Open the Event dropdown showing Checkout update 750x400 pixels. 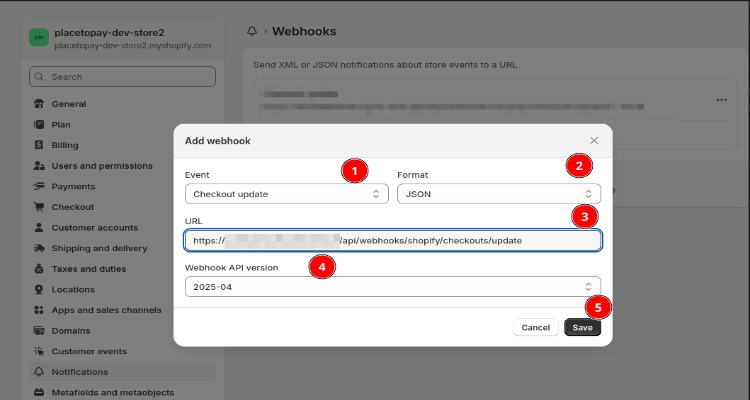pyautogui.click(x=286, y=194)
